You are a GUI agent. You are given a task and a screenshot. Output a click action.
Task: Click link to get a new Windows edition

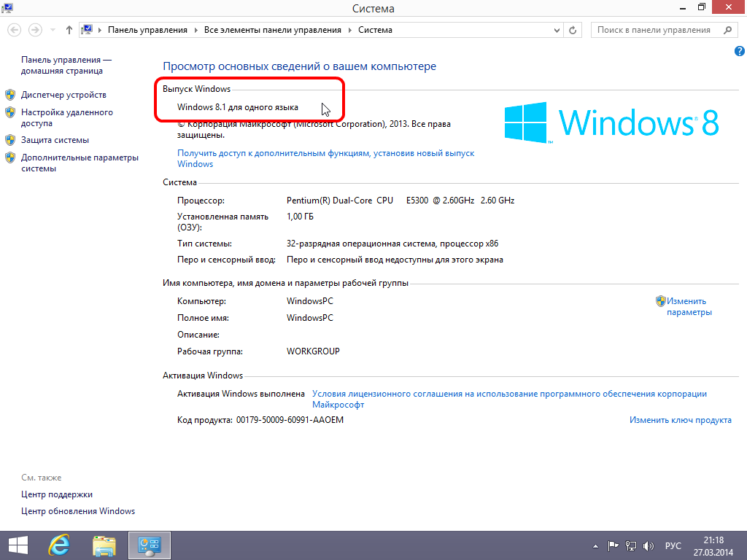(x=326, y=158)
